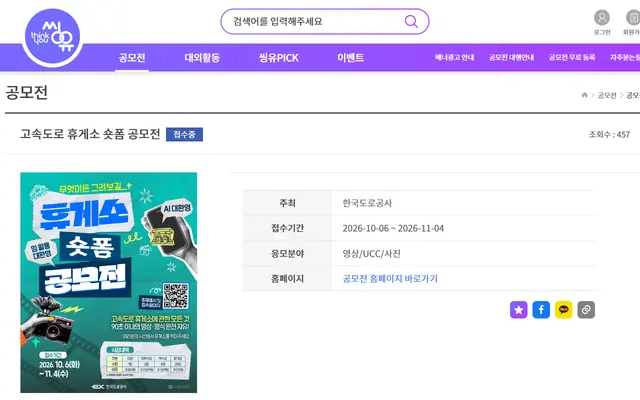Click the 접수기간 table header cell

pyautogui.click(x=287, y=228)
